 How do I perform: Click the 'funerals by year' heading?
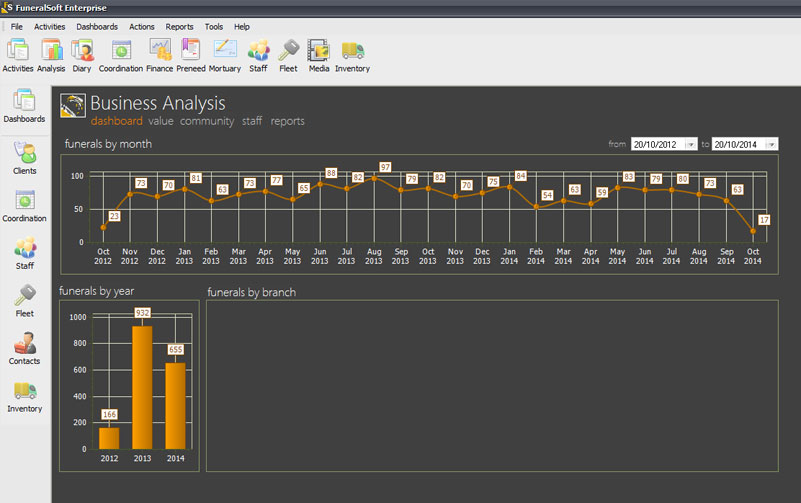coord(97,291)
